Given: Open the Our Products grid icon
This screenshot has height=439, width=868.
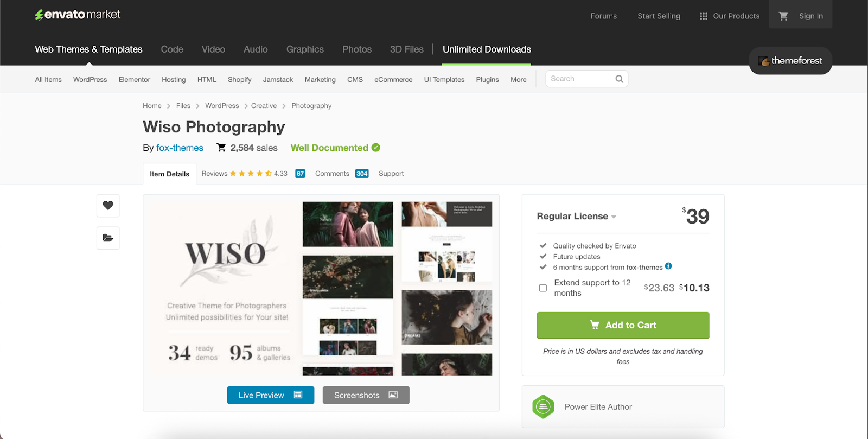Looking at the screenshot, I should tap(704, 16).
